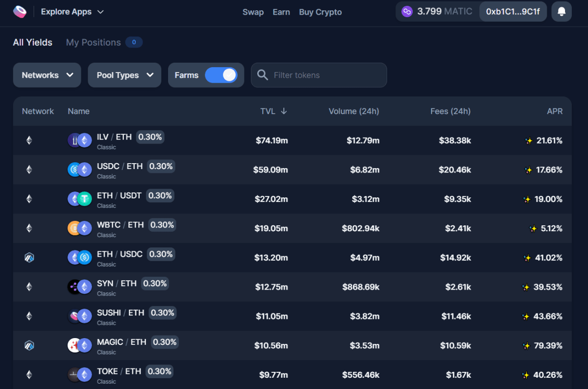The image size is (588, 389).
Task: Click the sparkle farm icon beside 21.61% APR
Action: tap(529, 141)
